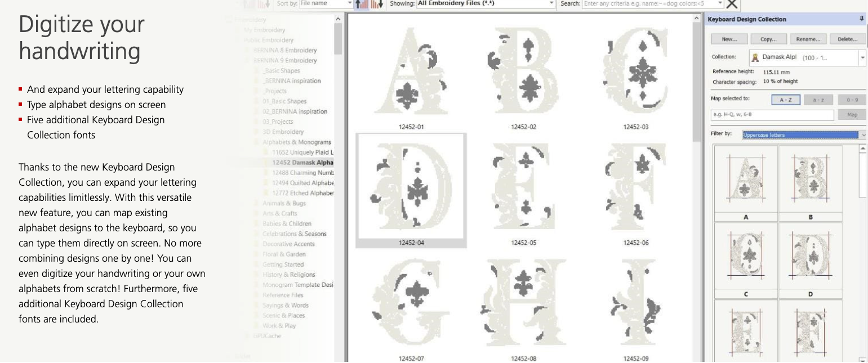Image resolution: width=868 pixels, height=363 pixels.
Task: Click the Rename... collection button
Action: tap(808, 39)
